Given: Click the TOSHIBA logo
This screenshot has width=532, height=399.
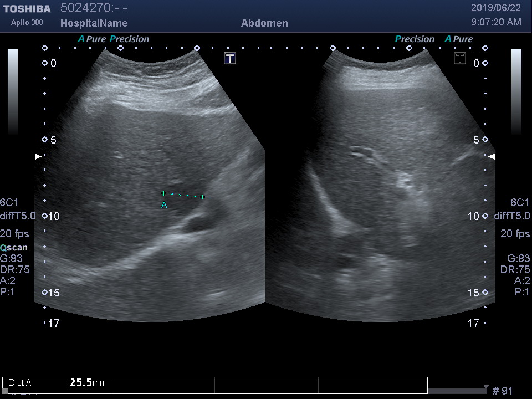Looking at the screenshot, I should 27,9.
